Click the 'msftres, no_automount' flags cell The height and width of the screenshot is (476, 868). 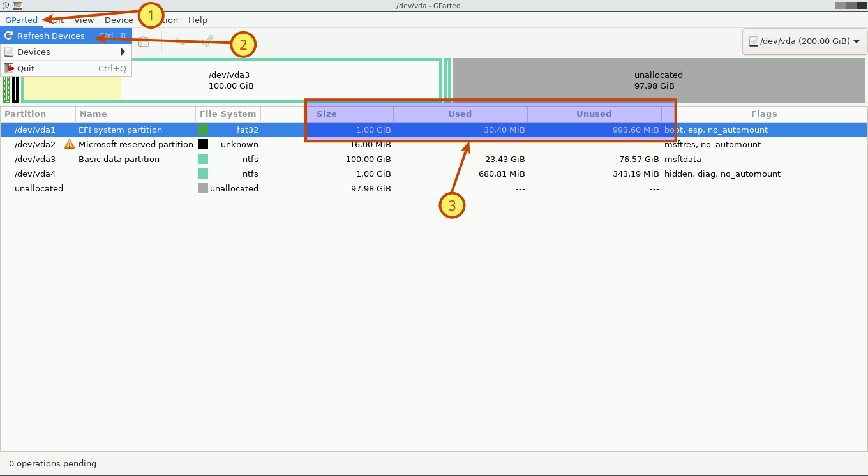[x=712, y=144]
